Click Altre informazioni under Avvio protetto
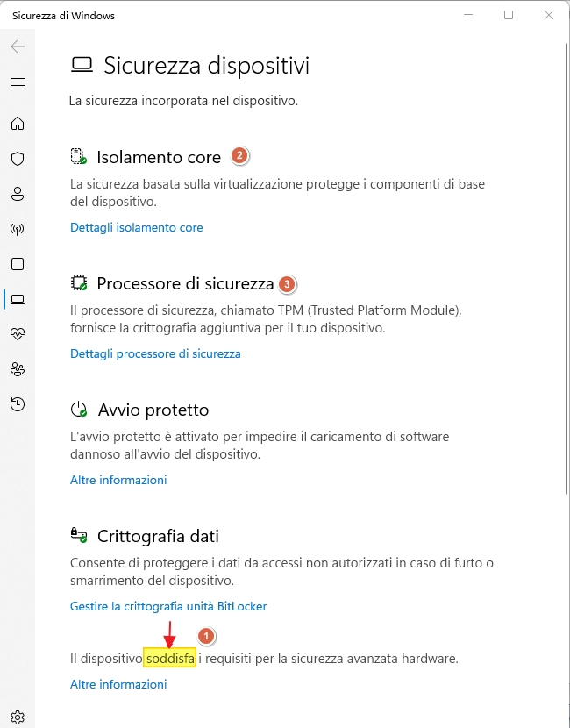This screenshot has height=728, width=570. click(118, 480)
